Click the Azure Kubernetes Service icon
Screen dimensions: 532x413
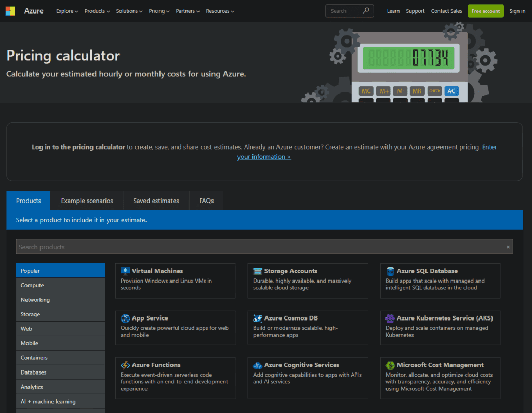[390, 318]
